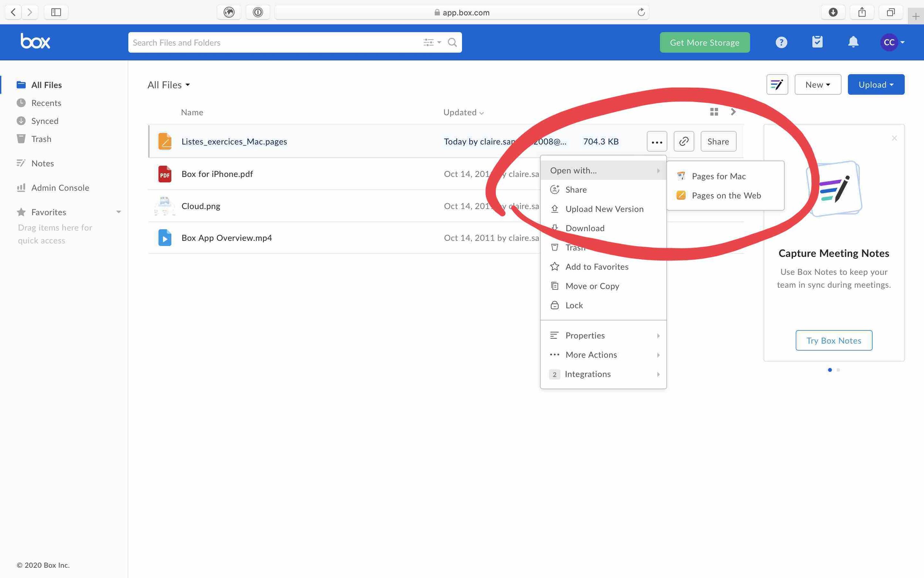The width and height of the screenshot is (924, 578).
Task: Copy shared link icon for Listes_exercices_Mac.pages
Action: (684, 141)
